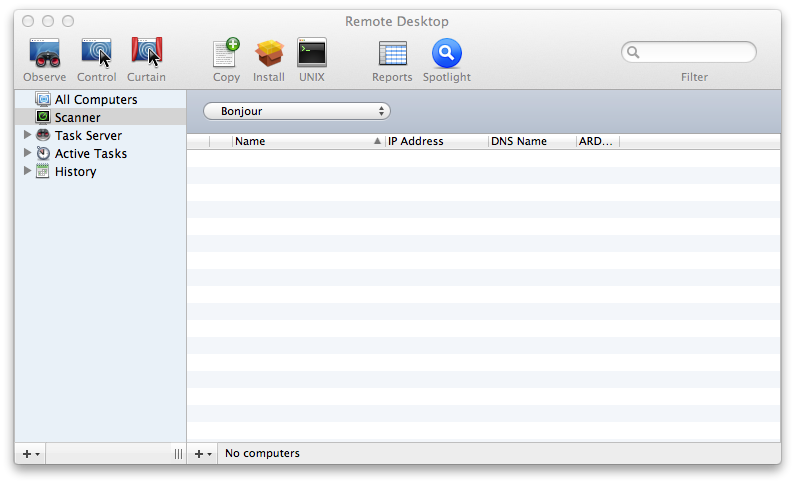Expand the Active Tasks item
This screenshot has width=795, height=484.
27,153
